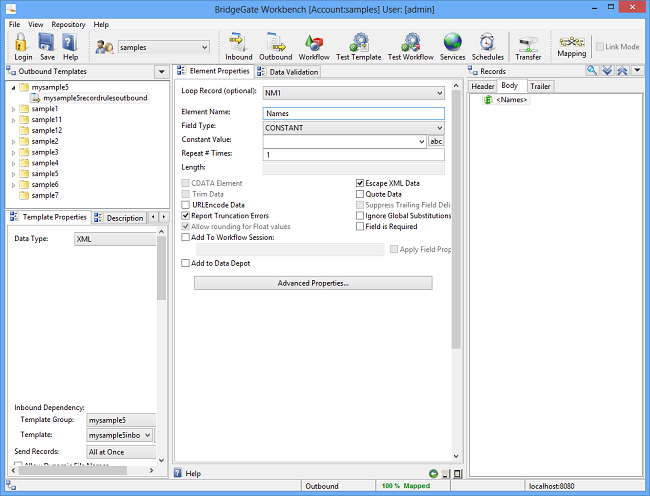Check Add to Data Depot
The image size is (650, 496).
(185, 263)
